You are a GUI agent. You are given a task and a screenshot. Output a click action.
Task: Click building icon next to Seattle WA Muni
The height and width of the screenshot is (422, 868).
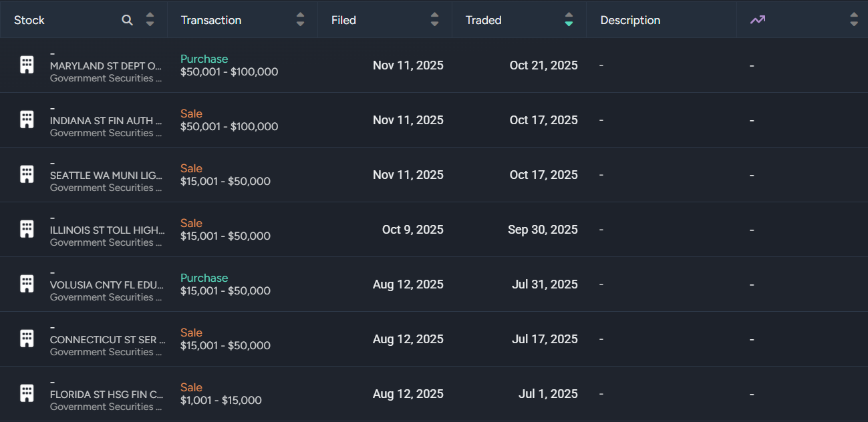(x=27, y=174)
